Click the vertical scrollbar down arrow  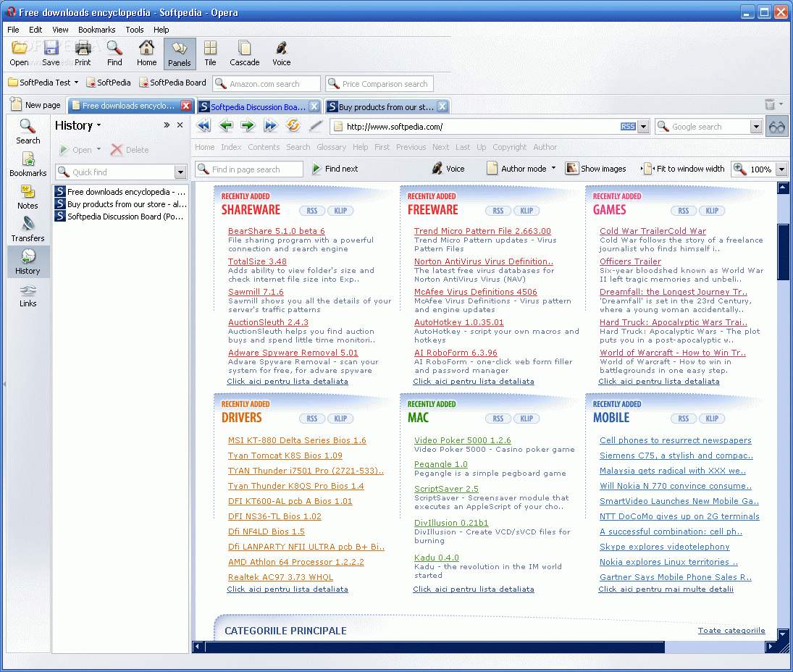[x=783, y=635]
